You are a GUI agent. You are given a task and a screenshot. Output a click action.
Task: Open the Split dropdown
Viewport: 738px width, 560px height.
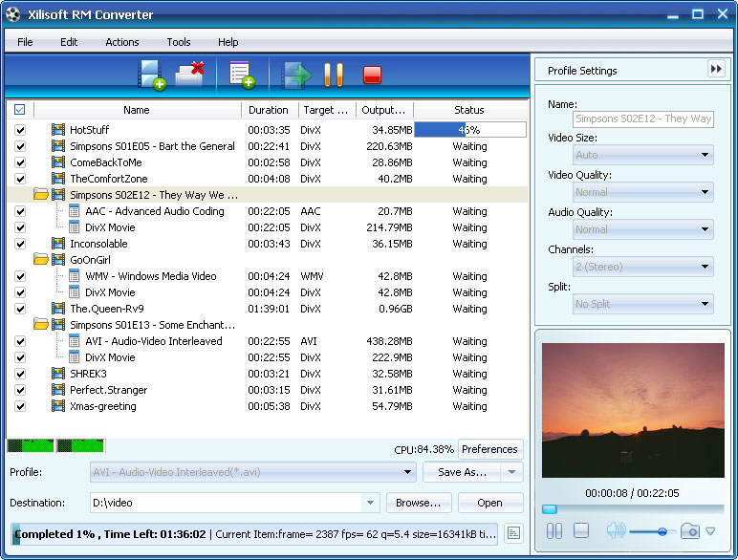click(643, 304)
